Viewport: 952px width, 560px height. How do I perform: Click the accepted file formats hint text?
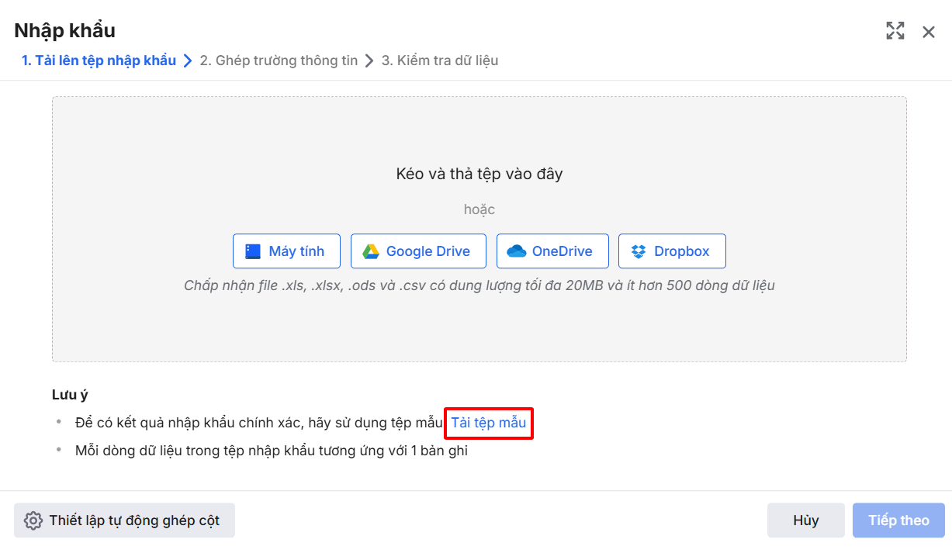[479, 285]
